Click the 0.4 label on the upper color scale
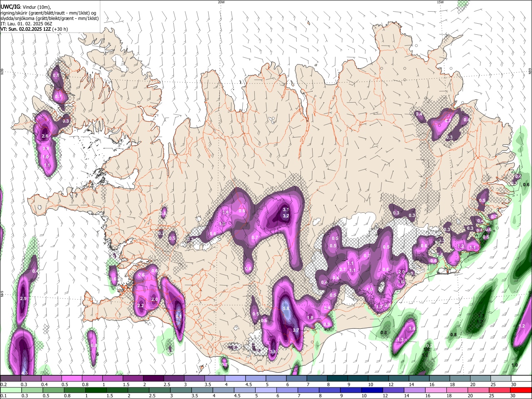This screenshot has width=532, height=399. pyautogui.click(x=44, y=384)
